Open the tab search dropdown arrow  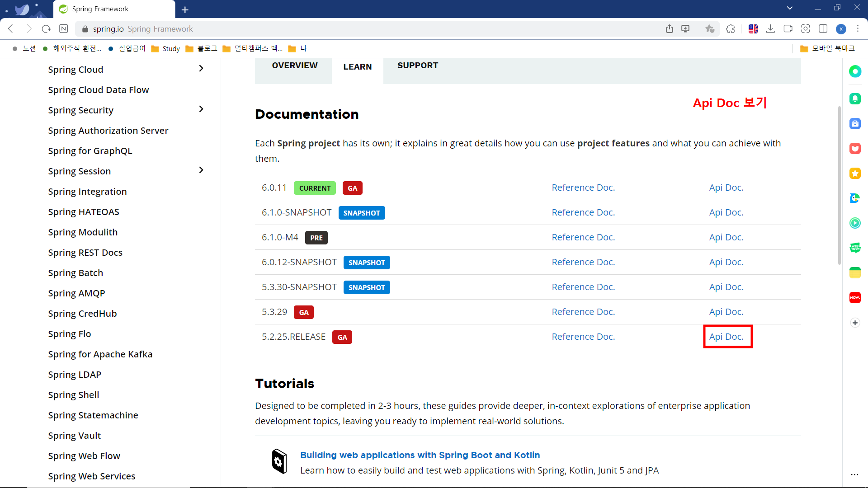(790, 8)
